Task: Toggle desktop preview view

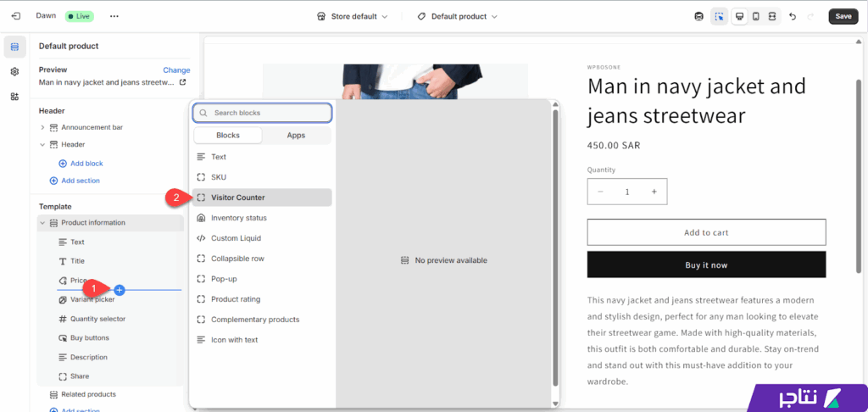Action: (739, 16)
